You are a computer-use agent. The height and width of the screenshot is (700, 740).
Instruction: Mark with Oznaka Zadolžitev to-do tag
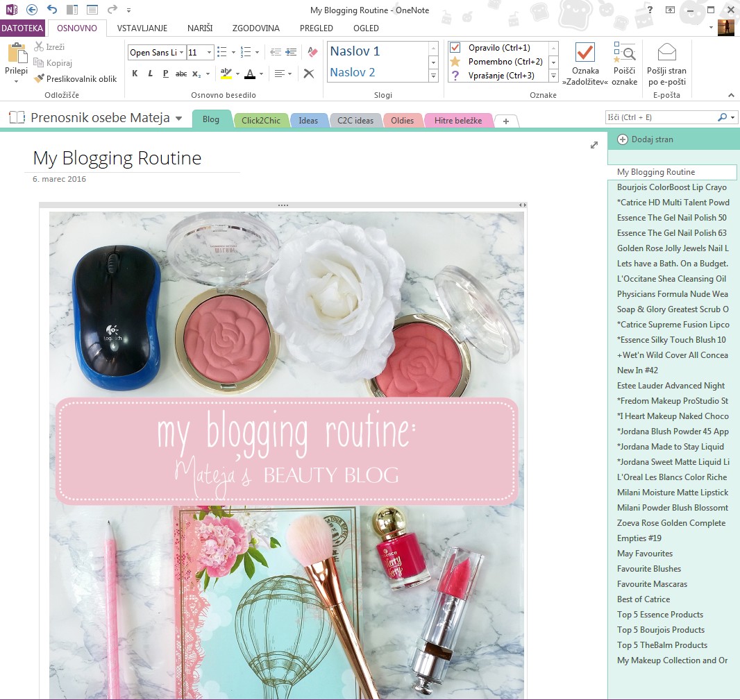(x=585, y=64)
